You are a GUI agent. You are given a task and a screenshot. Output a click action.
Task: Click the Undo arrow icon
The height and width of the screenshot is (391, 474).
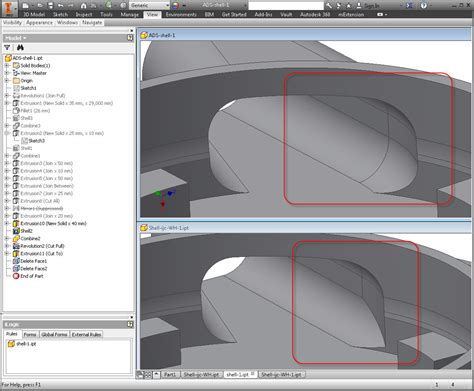pyautogui.click(x=60, y=6)
